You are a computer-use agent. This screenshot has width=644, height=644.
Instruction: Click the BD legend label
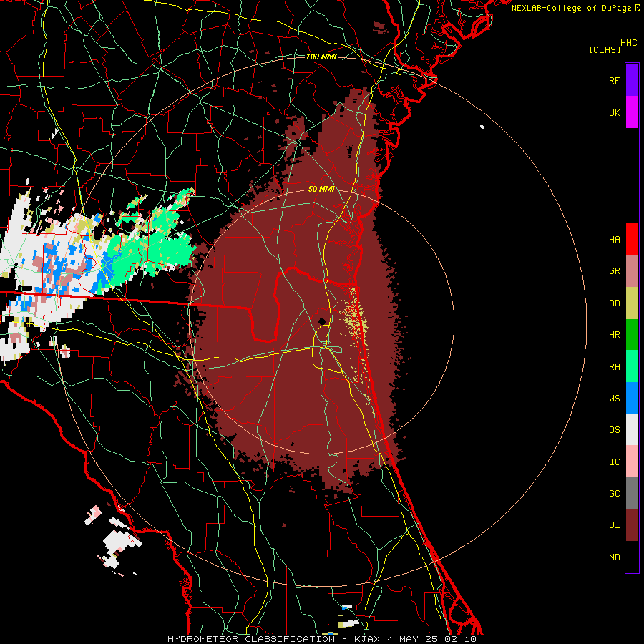click(x=614, y=303)
